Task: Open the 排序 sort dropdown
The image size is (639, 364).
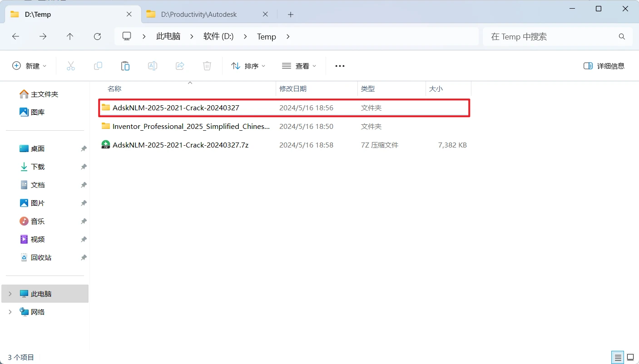Action: click(248, 66)
